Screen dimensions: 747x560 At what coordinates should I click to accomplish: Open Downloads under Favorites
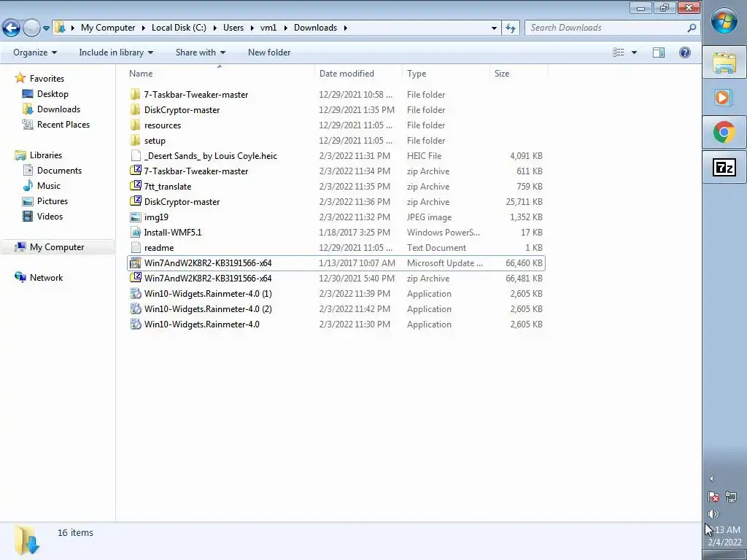click(58, 109)
